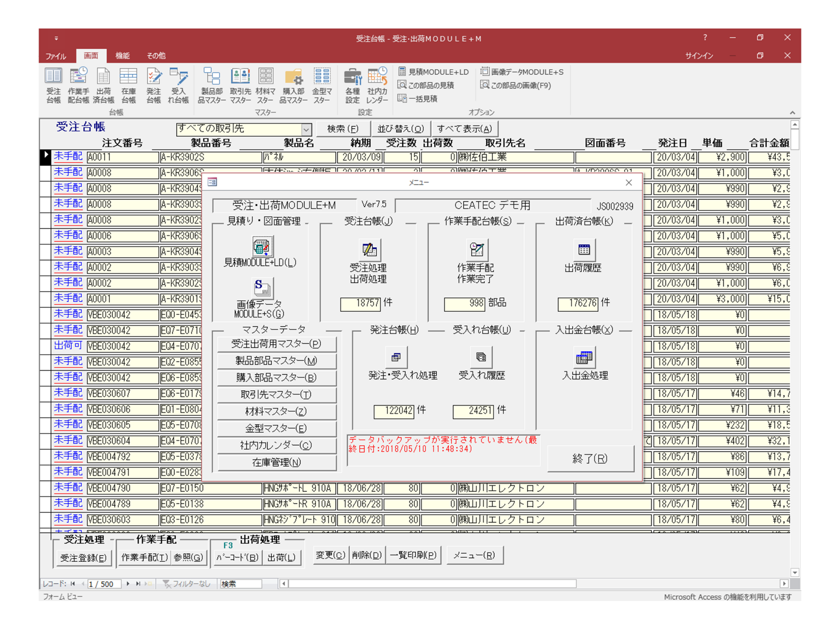Open the 受入れ台帳 ribbon icon
Viewport: 840px width, 630px height.
[x=178, y=85]
